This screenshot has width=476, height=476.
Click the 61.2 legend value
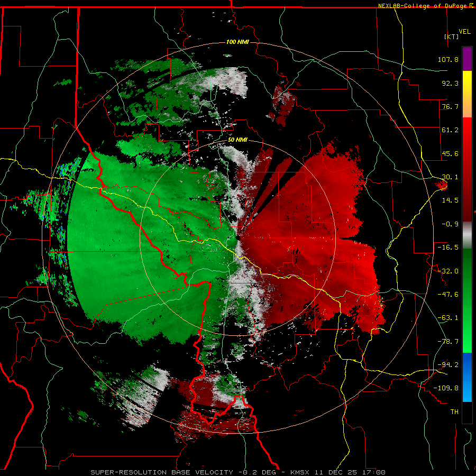[x=450, y=130]
